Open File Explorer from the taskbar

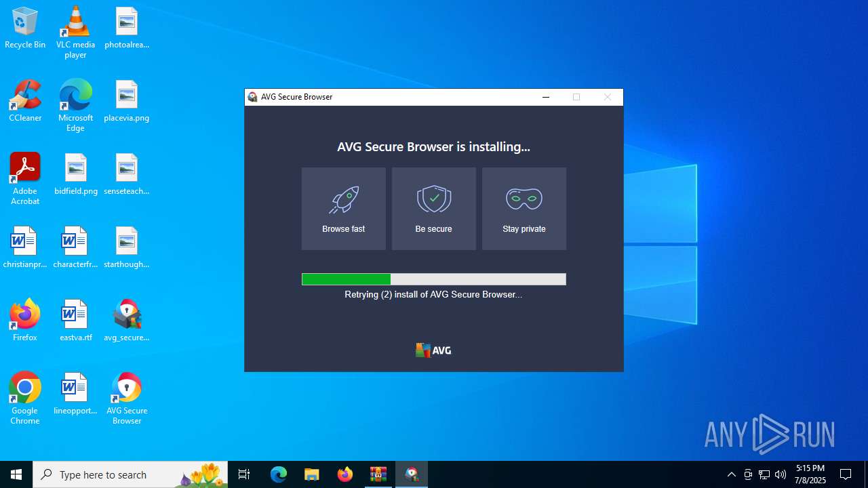click(312, 474)
